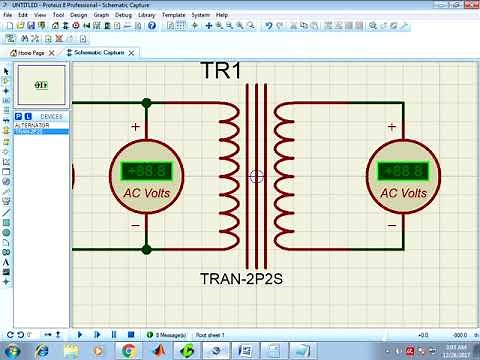Image resolution: width=480 pixels, height=360 pixels.
Task: Toggle the grid dots icon in the toolbar
Action: click(180, 26)
